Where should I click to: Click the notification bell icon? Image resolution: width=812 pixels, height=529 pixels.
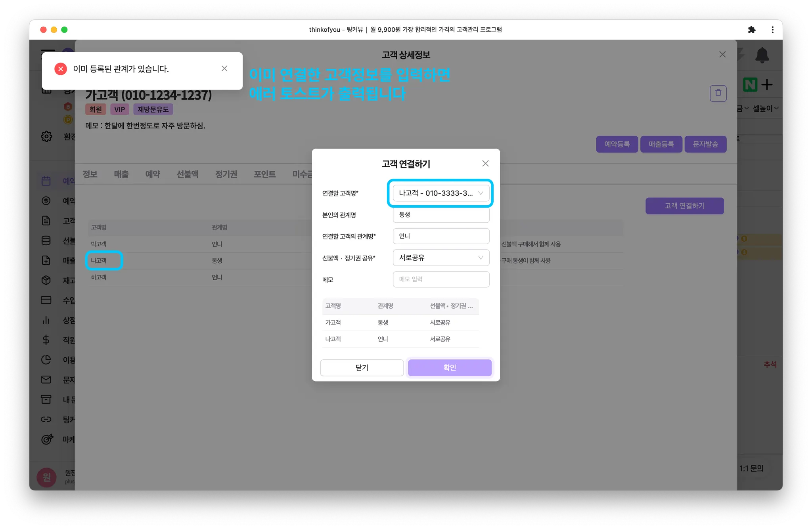[x=762, y=55]
